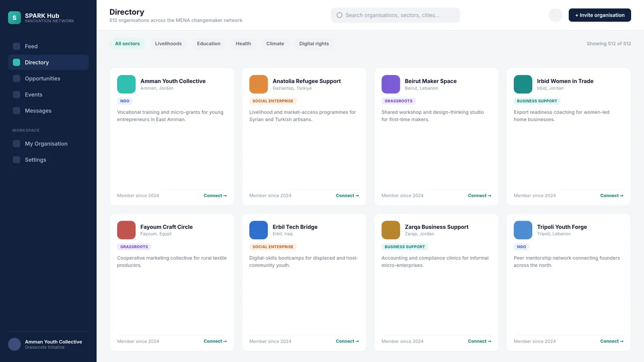The height and width of the screenshot is (362, 644).
Task: Click the 'Showing 512 of 512' counter
Action: click(x=609, y=43)
